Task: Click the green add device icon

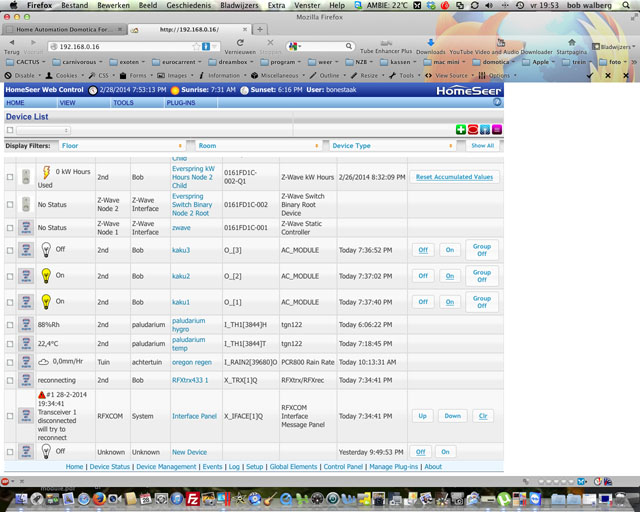Action: (460, 130)
